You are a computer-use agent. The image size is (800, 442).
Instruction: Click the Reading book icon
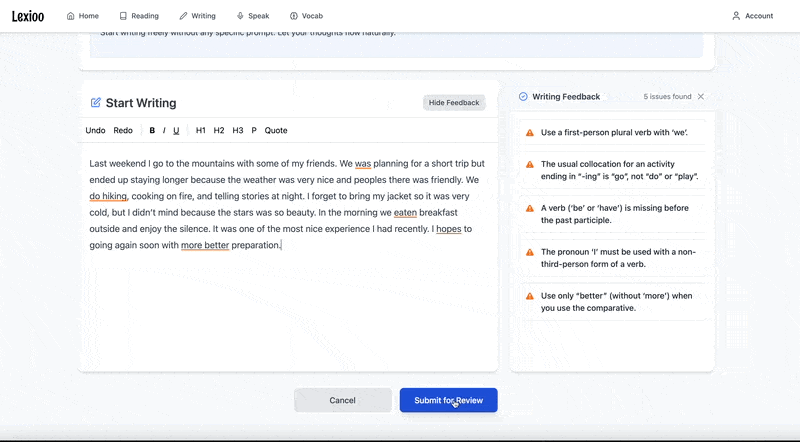pyautogui.click(x=123, y=16)
